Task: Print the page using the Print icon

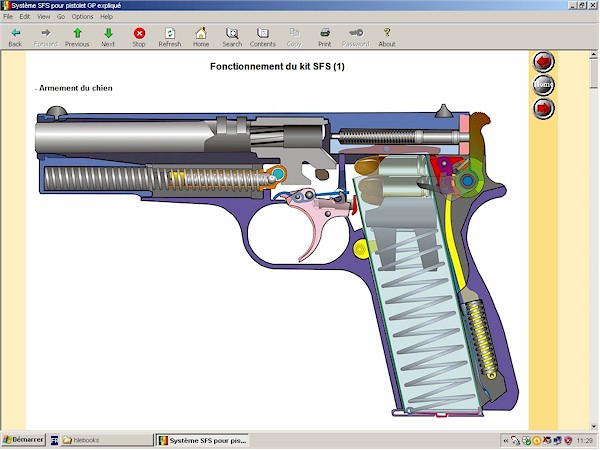Action: (x=325, y=37)
